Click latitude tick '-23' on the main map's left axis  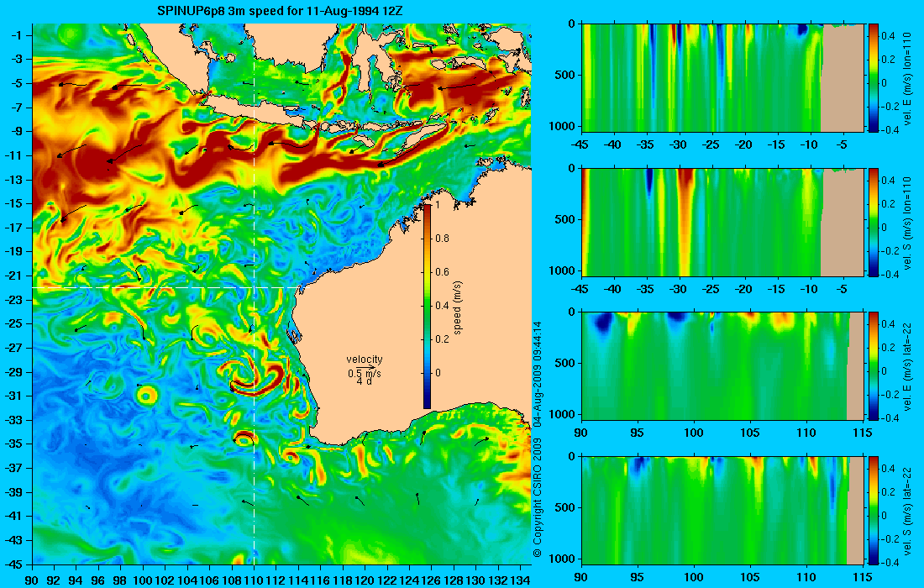(x=16, y=300)
